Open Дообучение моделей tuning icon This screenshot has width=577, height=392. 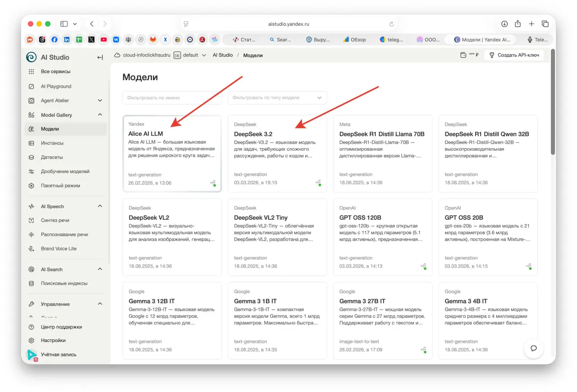[31, 172]
